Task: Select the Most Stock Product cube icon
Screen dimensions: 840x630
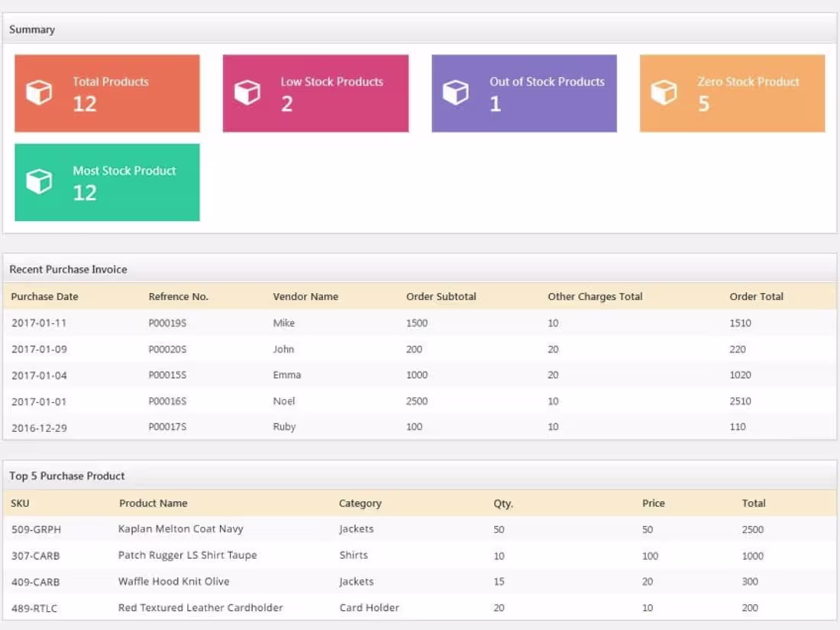Action: click(38, 181)
